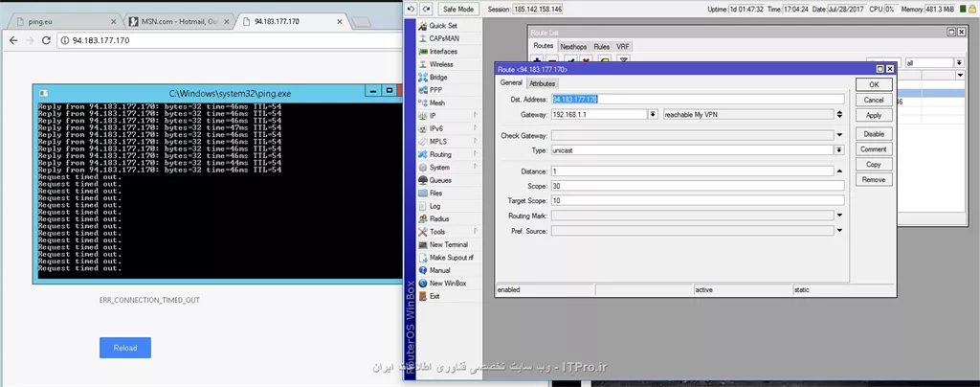Click the Dst. Address field
980x387 pixels.
point(698,100)
